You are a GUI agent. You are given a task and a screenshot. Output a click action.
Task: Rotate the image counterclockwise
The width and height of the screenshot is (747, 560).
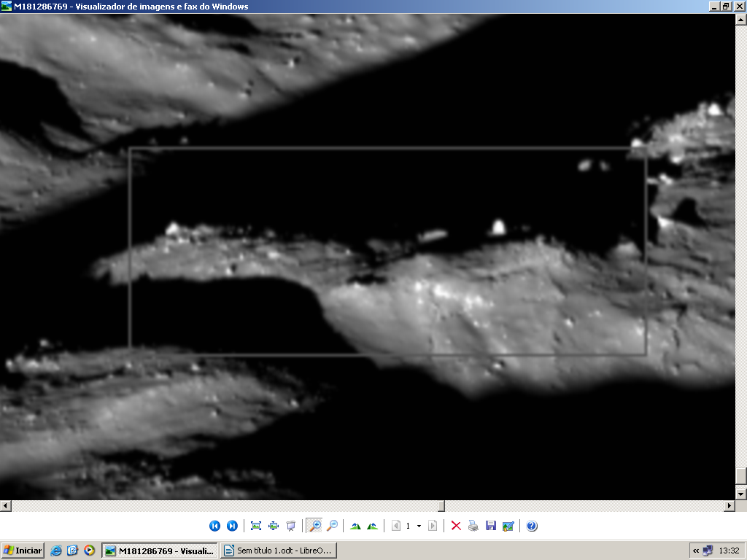(x=373, y=526)
